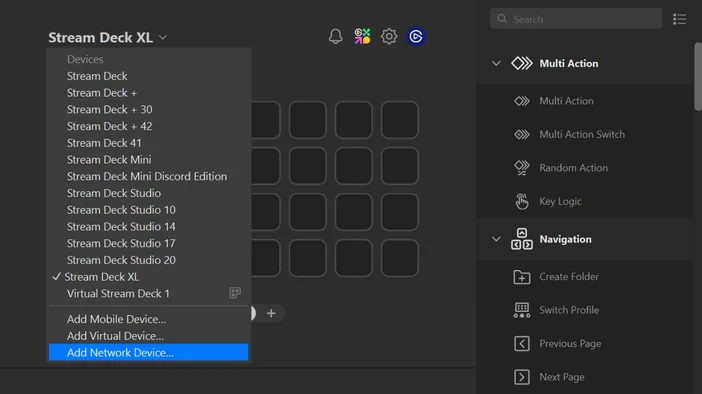Select Stream Deck Studio device
This screenshot has height=394, width=702.
[148, 193]
